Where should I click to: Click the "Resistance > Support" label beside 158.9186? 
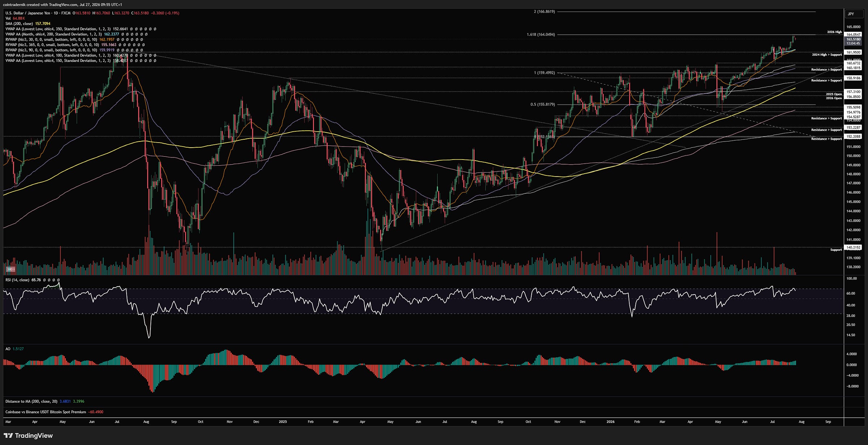click(826, 80)
